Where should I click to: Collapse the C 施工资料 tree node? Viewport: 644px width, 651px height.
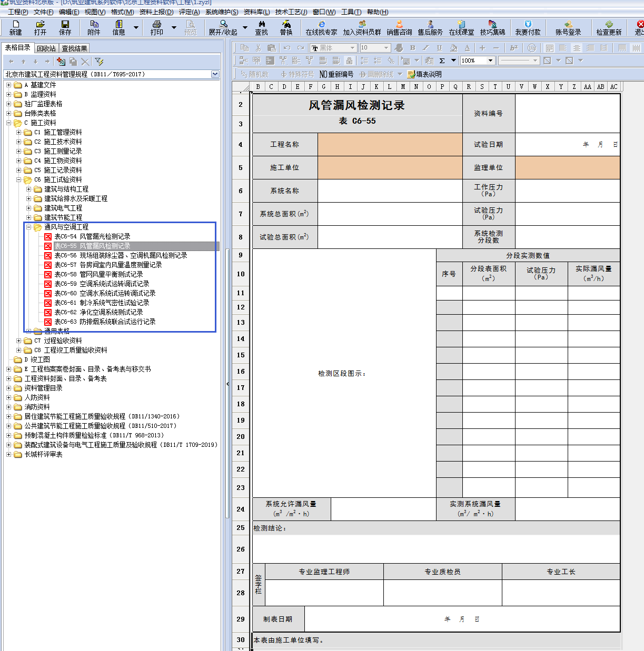[x=8, y=123]
